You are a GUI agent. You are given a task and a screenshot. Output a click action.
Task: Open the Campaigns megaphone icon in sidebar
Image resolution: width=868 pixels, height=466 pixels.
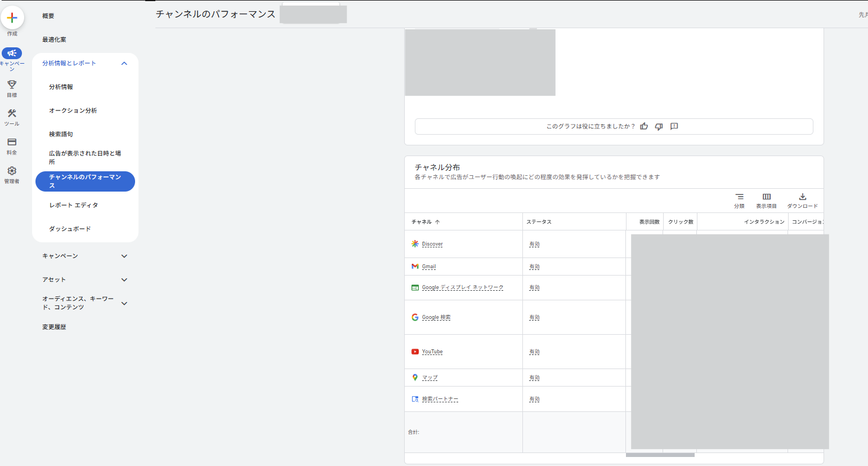coord(12,53)
